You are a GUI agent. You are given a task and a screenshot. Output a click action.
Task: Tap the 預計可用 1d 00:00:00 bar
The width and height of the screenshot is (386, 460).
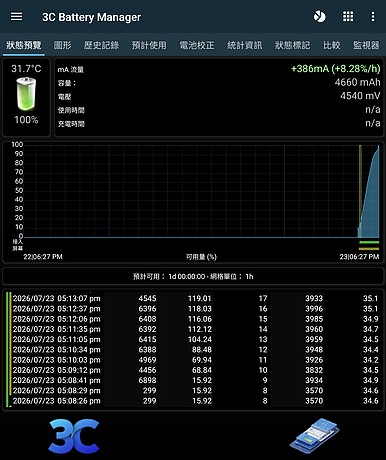pyautogui.click(x=193, y=276)
